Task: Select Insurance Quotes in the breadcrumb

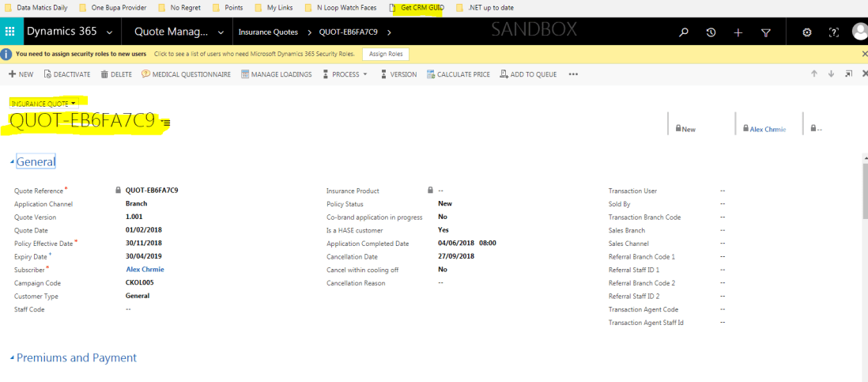Action: tap(268, 32)
